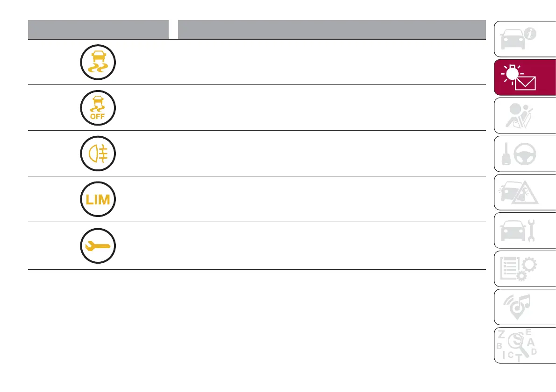This screenshot has width=556, height=392.
Task: Click the wide right gray table header
Action: [331, 29]
